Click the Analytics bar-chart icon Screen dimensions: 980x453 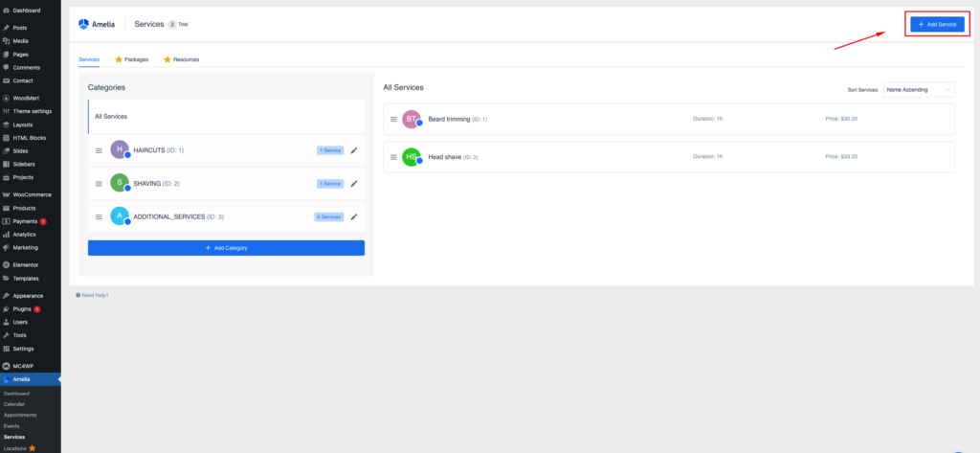click(x=7, y=234)
